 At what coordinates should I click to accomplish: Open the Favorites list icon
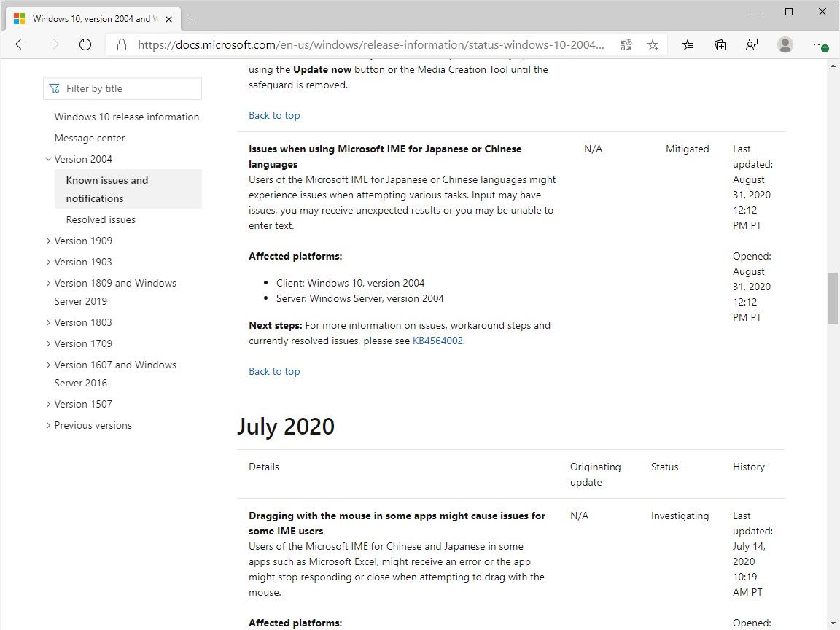coord(688,45)
